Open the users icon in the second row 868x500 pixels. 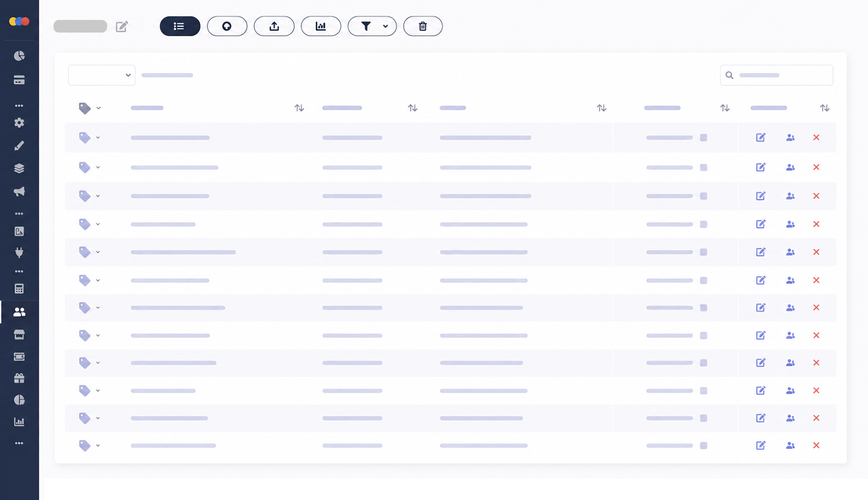790,168
